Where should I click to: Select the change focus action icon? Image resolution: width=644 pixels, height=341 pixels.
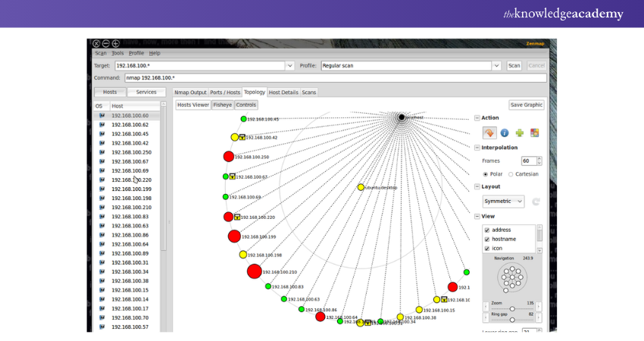click(x=489, y=133)
